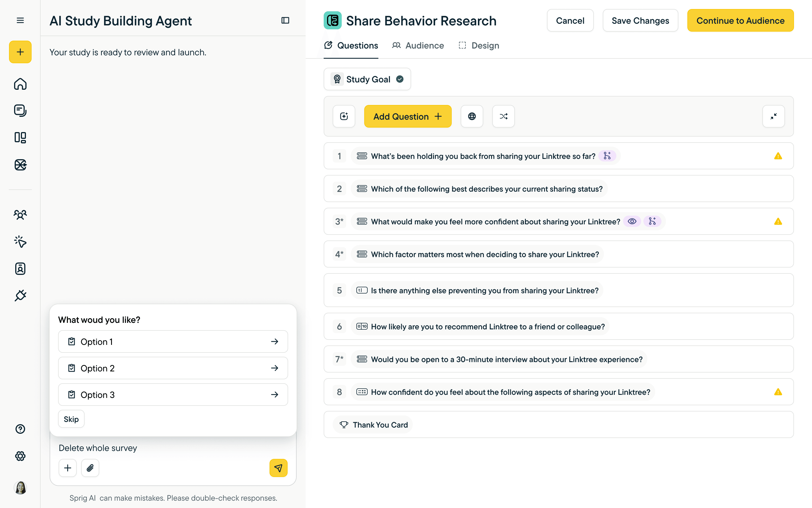Click the shuffle randomize icon

coord(503,116)
